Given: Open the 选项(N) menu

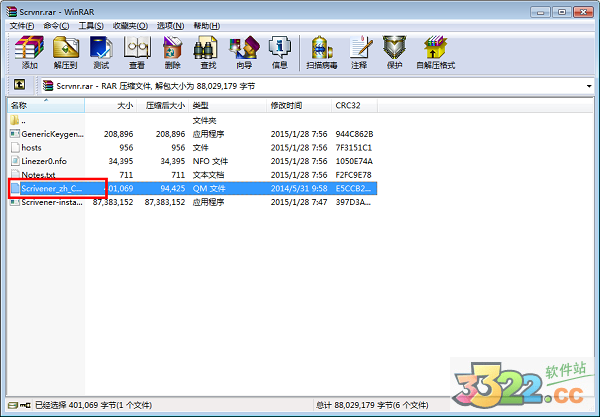Looking at the screenshot, I should 170,26.
